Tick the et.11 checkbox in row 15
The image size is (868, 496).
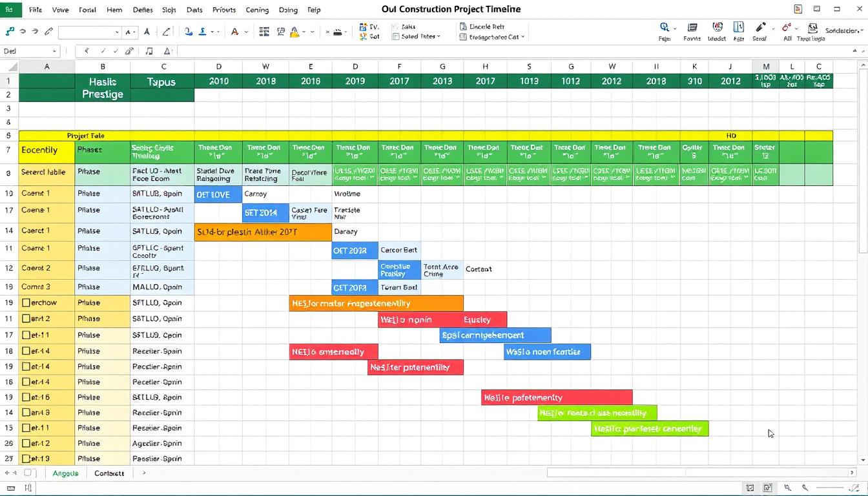[26, 428]
